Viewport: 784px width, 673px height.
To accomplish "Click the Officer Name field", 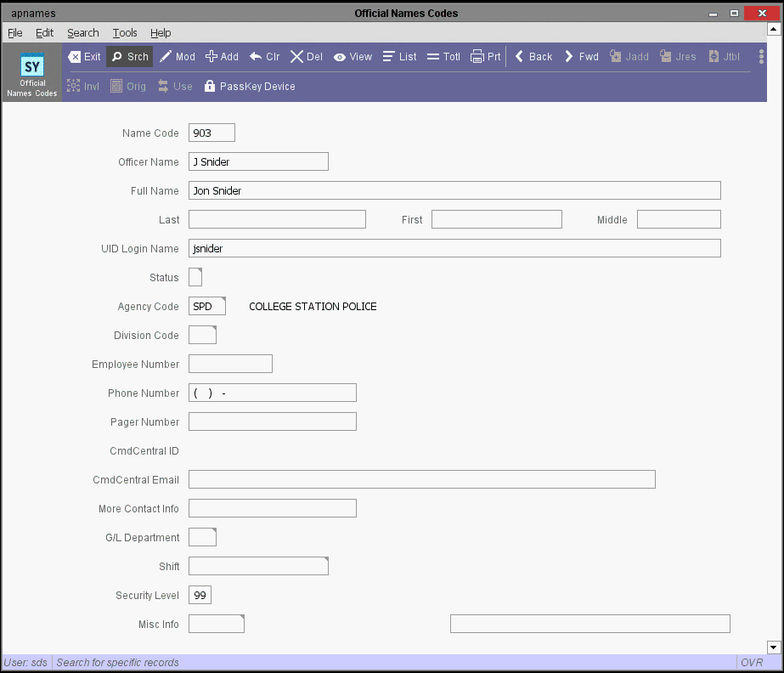I will point(258,161).
